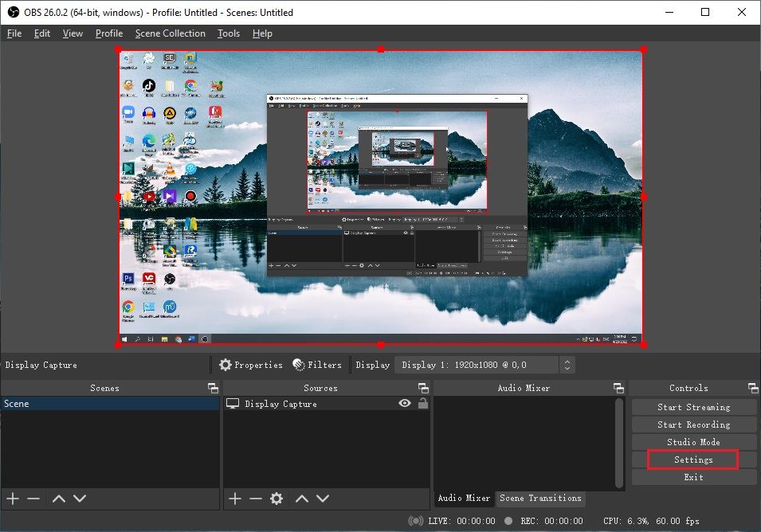Remove the selected scene with the minus icon
Screen dimensions: 761x532
pyautogui.click(x=33, y=498)
